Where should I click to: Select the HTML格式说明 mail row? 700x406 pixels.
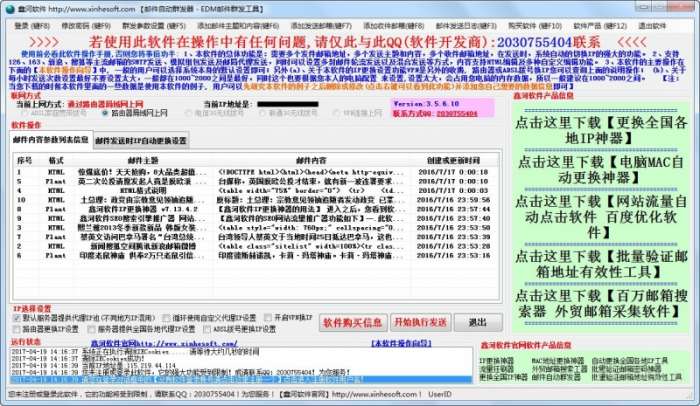point(256,191)
